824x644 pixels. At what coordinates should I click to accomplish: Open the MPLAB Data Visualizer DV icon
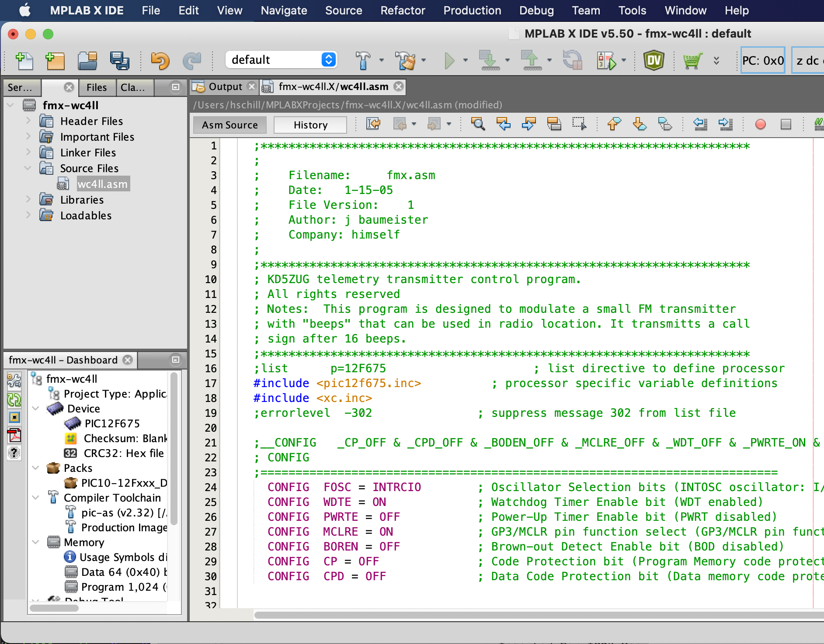click(x=654, y=60)
